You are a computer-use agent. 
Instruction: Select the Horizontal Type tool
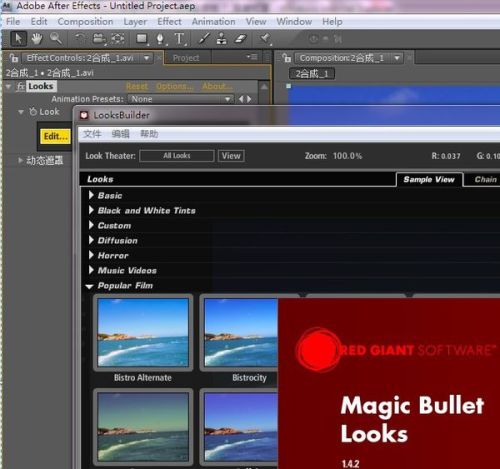pyautogui.click(x=179, y=39)
